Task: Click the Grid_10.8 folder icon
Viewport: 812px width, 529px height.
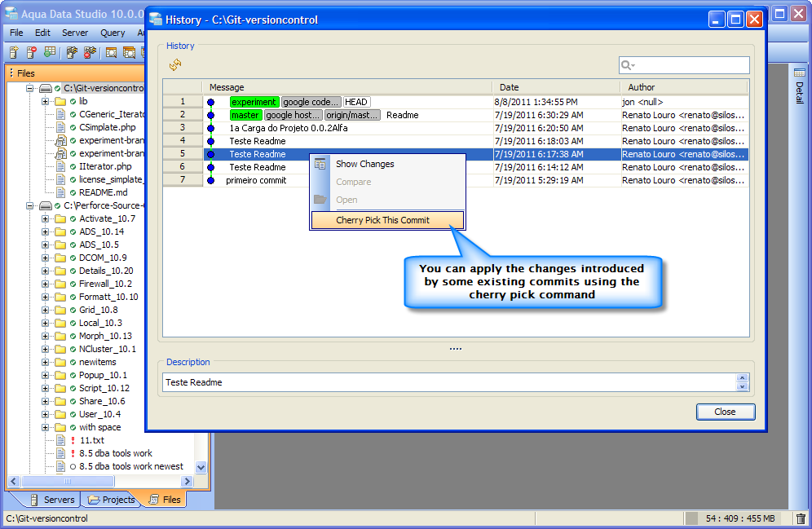Action: click(60, 310)
